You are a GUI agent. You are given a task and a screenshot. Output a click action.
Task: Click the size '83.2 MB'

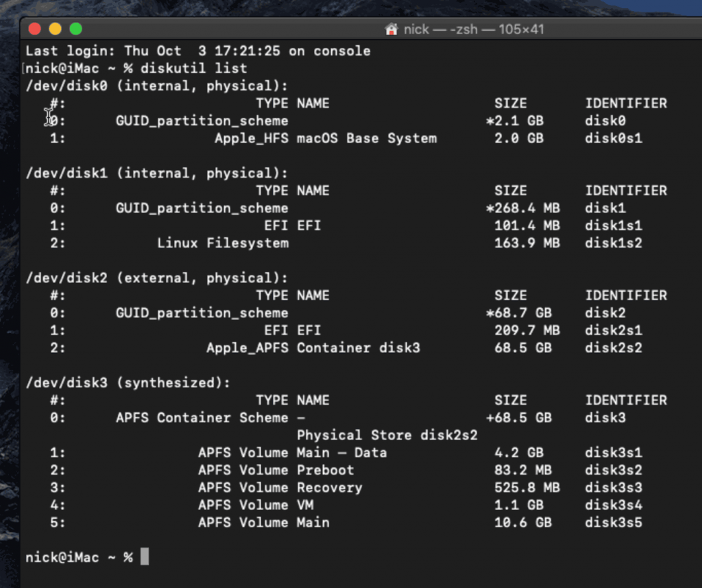coord(523,469)
